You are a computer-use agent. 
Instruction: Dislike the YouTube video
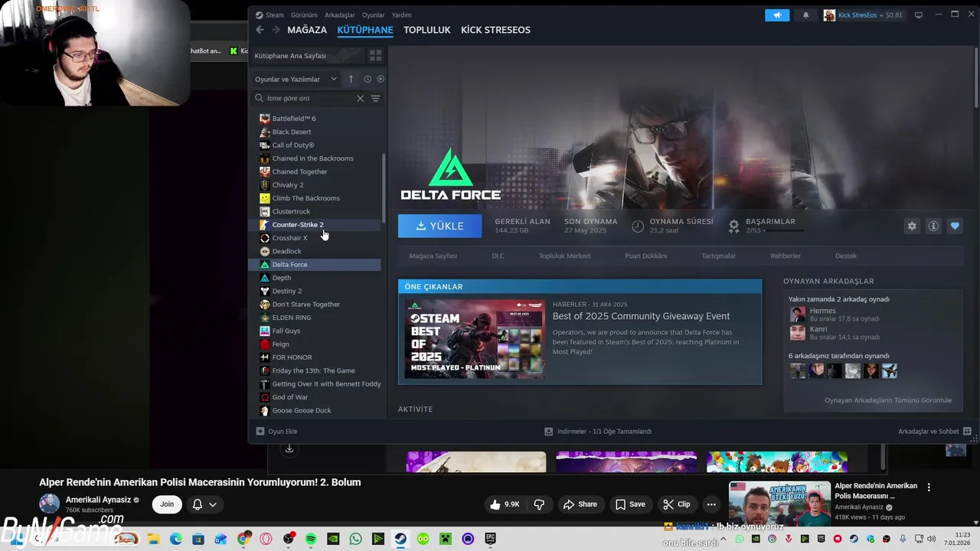pyautogui.click(x=539, y=504)
